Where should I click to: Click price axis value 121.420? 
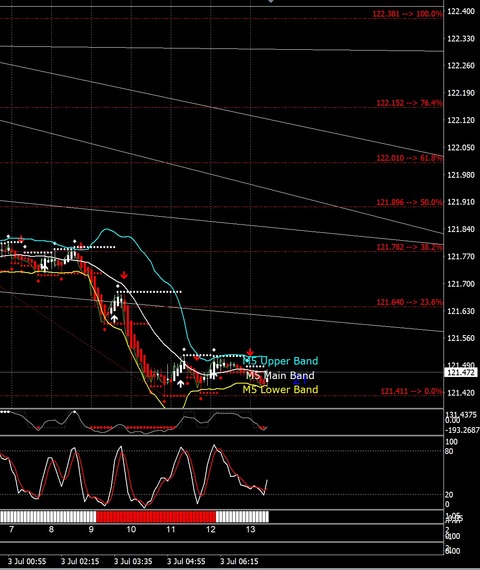pyautogui.click(x=461, y=393)
